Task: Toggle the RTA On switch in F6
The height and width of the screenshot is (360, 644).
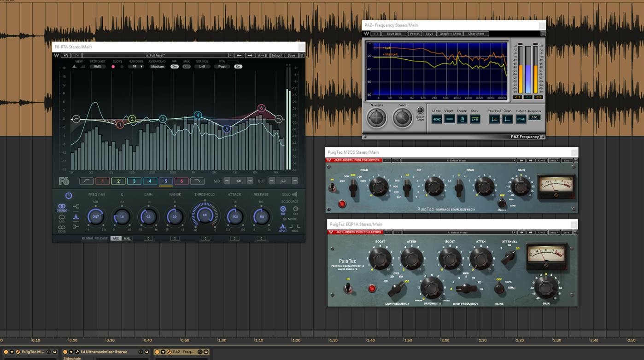Action: (x=238, y=66)
